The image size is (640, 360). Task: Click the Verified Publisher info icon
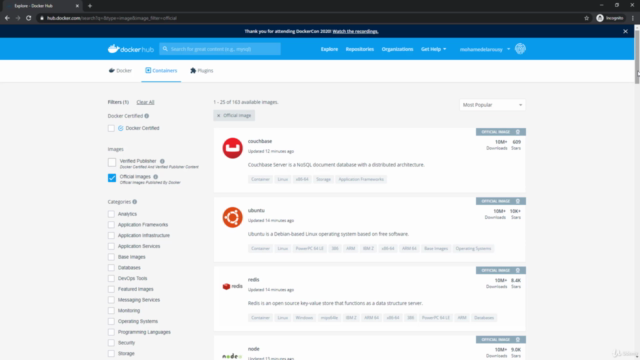coord(162,161)
